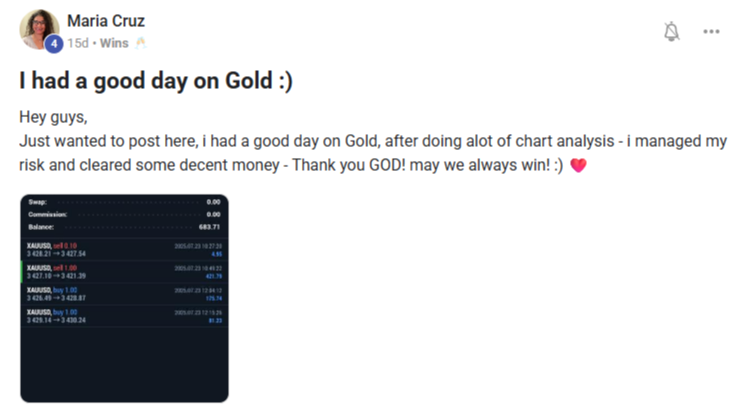Click the green marker beside second trade

tap(22, 272)
